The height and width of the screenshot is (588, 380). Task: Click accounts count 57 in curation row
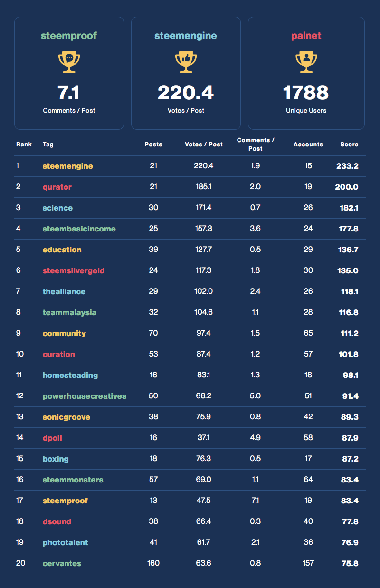[x=308, y=354]
